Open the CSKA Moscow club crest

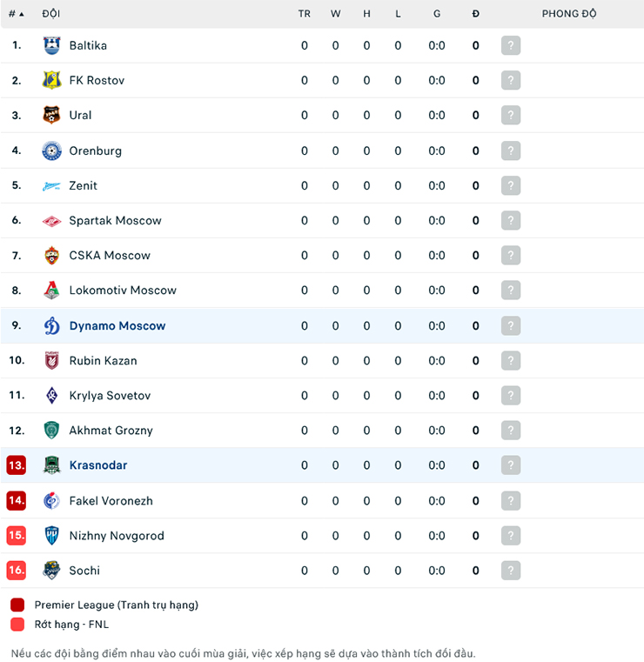(x=52, y=256)
